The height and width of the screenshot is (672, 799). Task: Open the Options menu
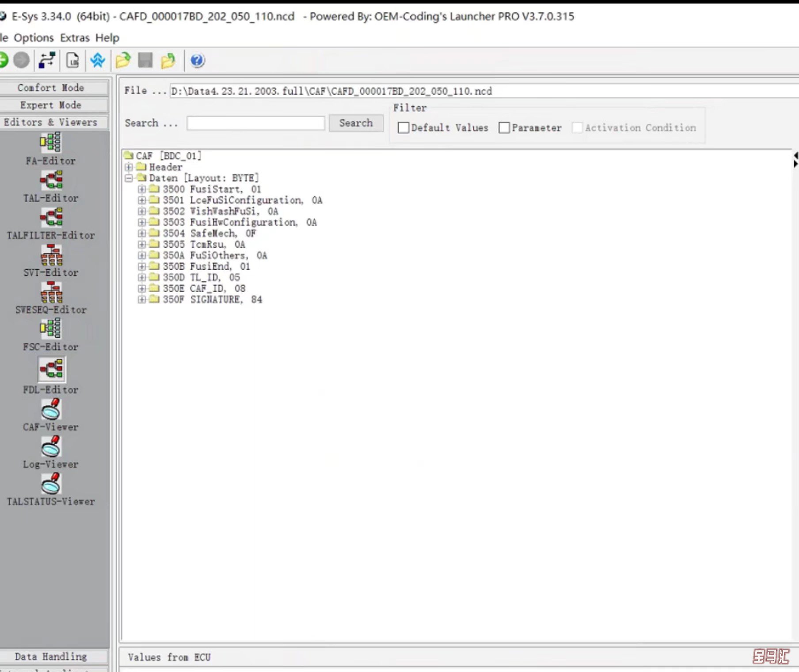point(34,38)
